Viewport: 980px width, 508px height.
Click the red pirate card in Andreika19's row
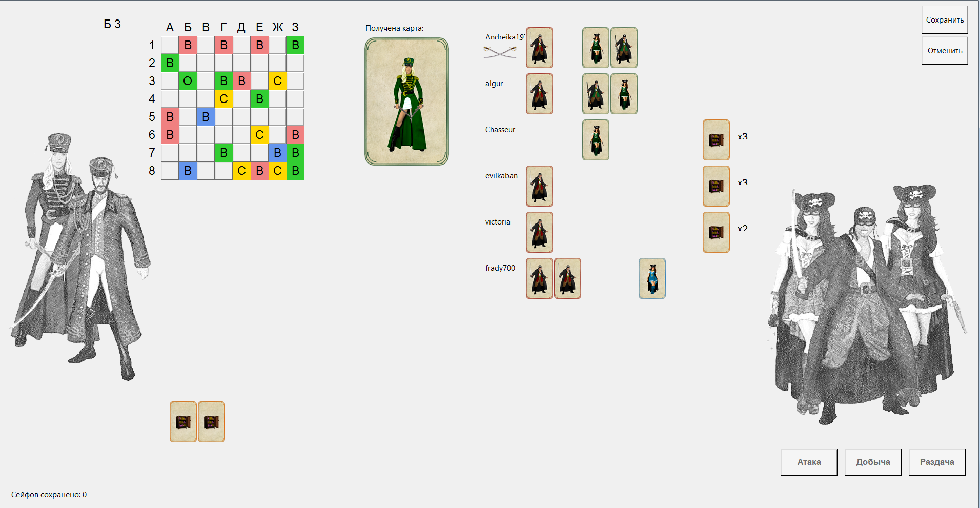(539, 48)
